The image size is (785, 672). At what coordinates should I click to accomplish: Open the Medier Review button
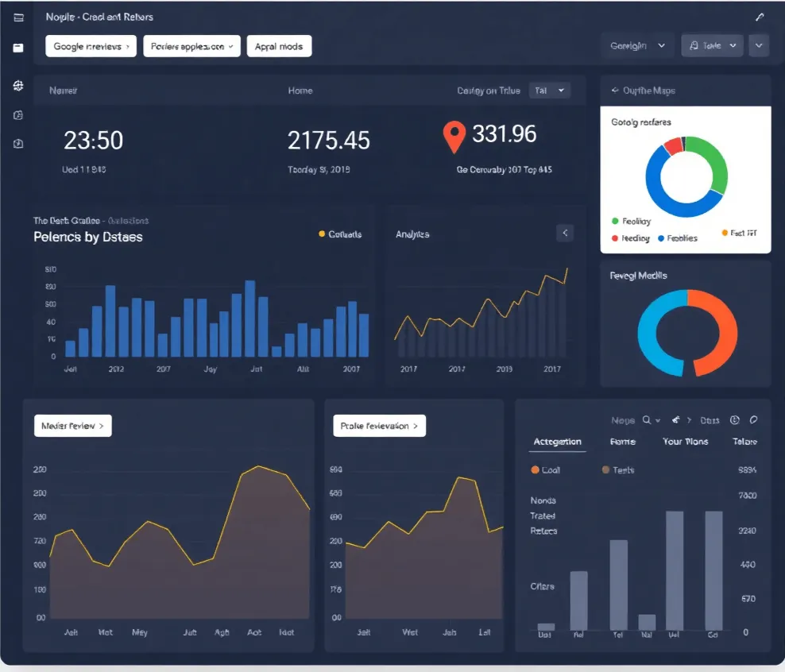pyautogui.click(x=72, y=426)
